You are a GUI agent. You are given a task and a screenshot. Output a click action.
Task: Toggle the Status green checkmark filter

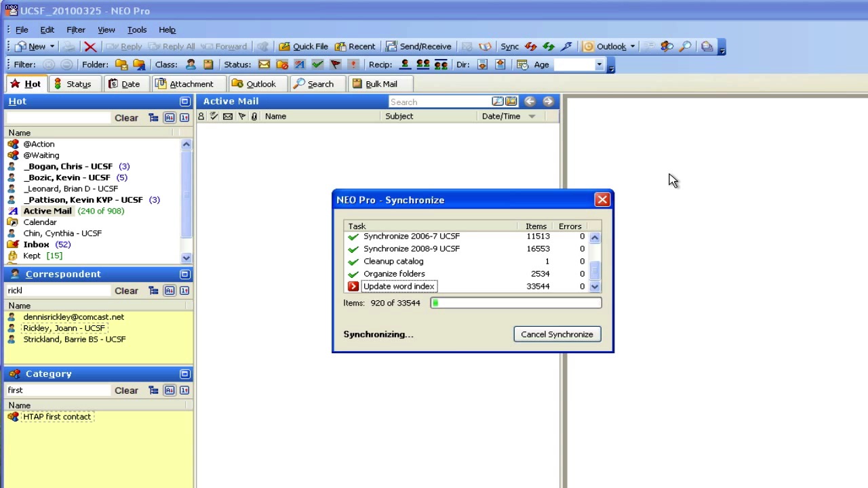coord(317,64)
